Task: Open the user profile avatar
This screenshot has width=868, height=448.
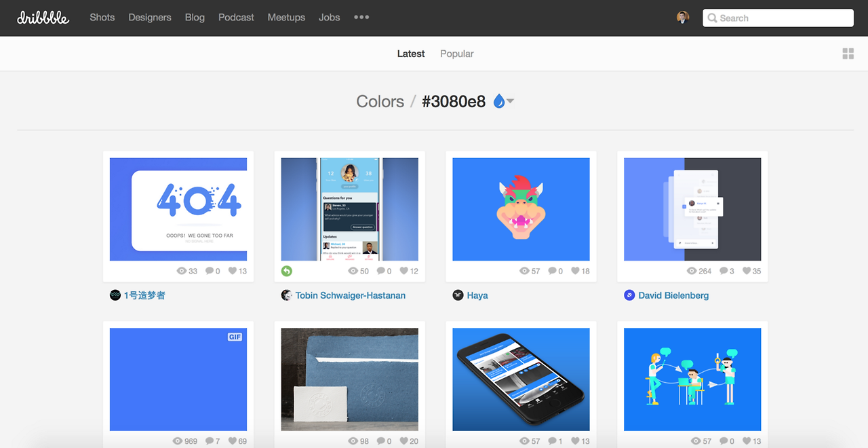Action: (x=683, y=18)
